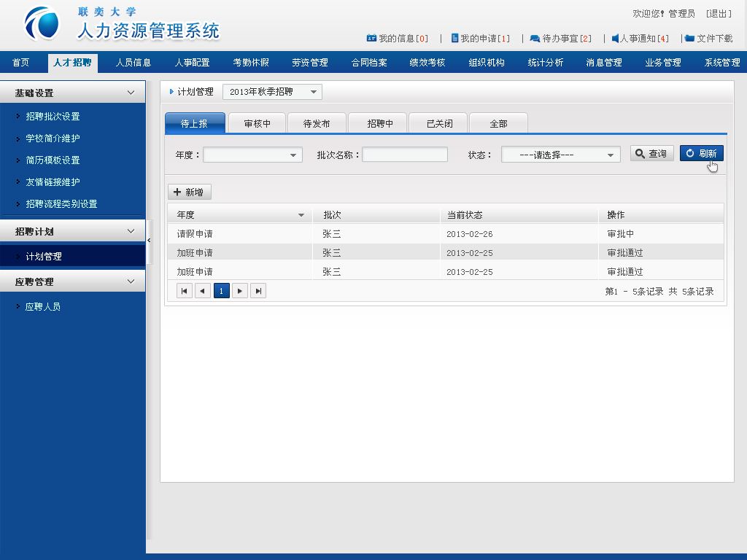Click the 待办事宜 chat icon
This screenshot has width=747, height=560.
tap(535, 39)
